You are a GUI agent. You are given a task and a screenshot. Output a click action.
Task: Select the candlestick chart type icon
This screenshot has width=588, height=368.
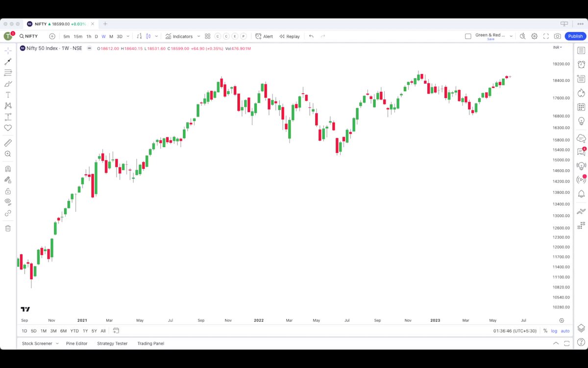148,36
